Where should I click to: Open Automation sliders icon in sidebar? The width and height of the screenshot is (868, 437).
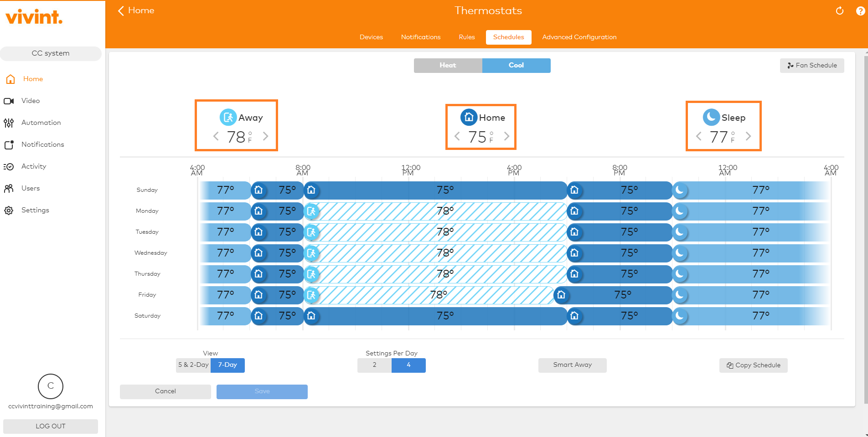(x=9, y=123)
